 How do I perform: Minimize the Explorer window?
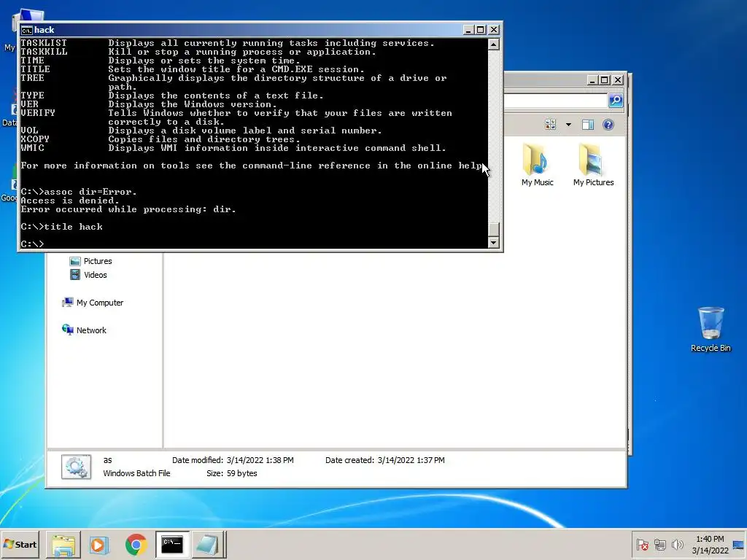click(592, 80)
